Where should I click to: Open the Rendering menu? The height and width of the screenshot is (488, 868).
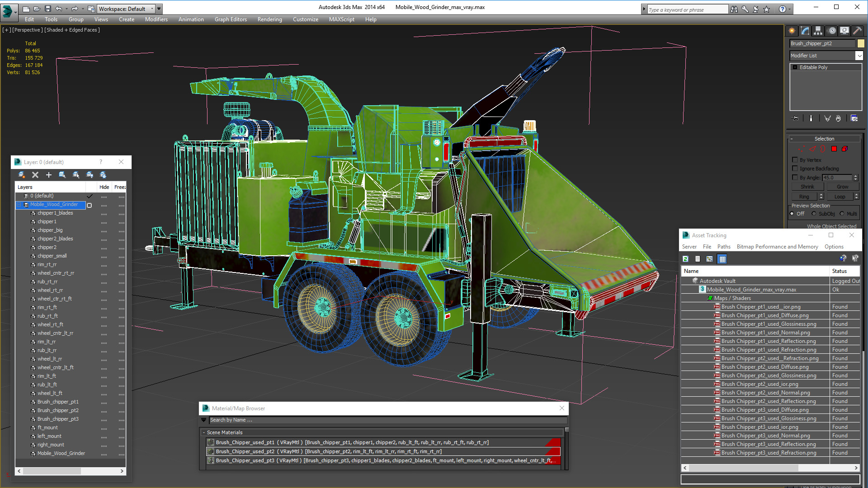(x=270, y=19)
